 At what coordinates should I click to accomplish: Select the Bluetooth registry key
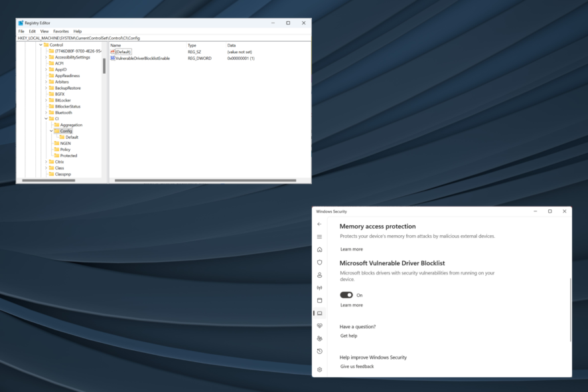pos(63,113)
